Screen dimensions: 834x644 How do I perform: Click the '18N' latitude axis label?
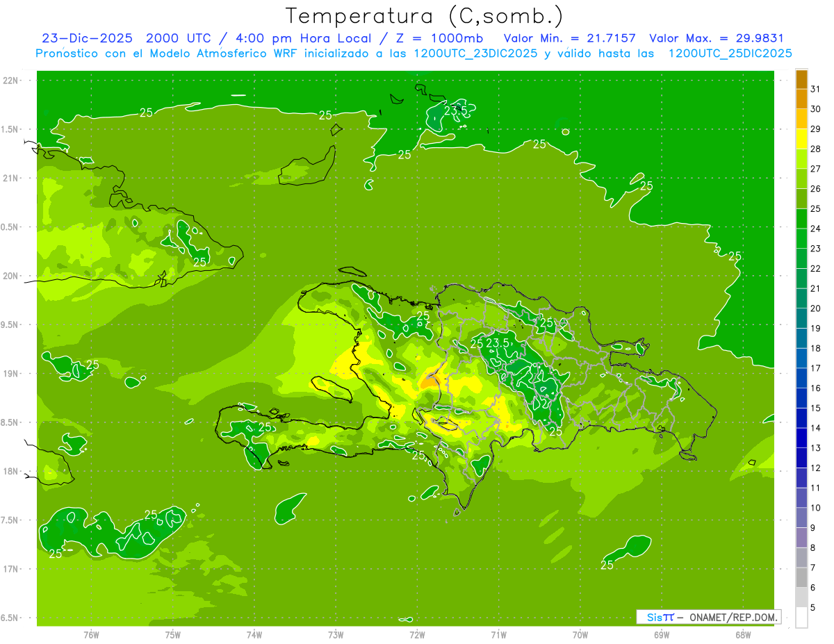[x=11, y=472]
